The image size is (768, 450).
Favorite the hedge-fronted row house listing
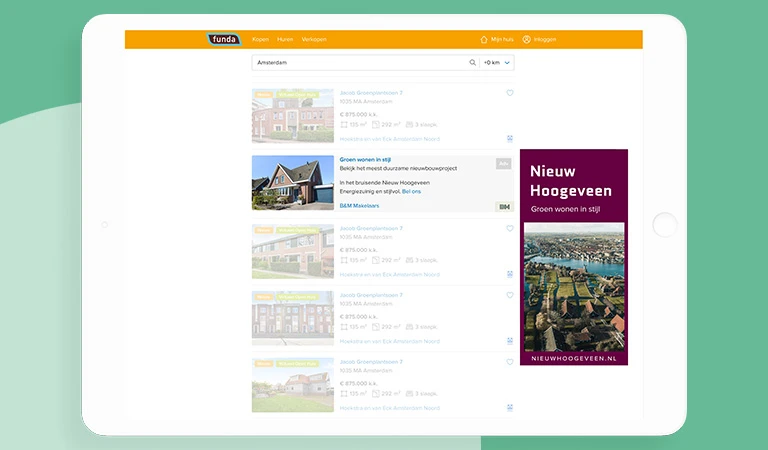pyautogui.click(x=510, y=228)
